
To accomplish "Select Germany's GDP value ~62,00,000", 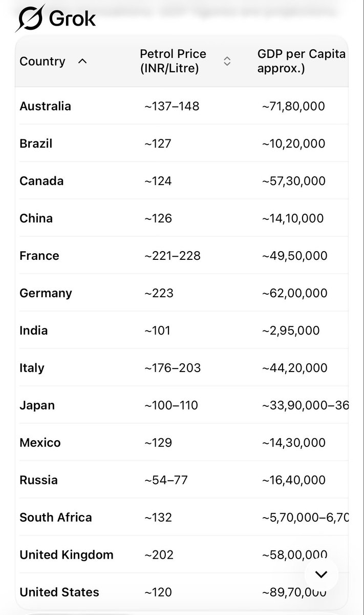I will coord(294,293).
